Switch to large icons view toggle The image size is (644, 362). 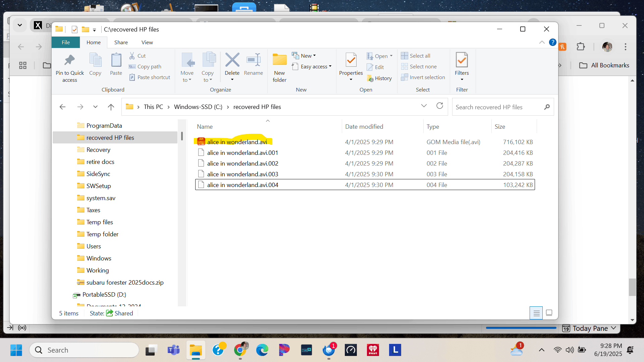coord(549,313)
